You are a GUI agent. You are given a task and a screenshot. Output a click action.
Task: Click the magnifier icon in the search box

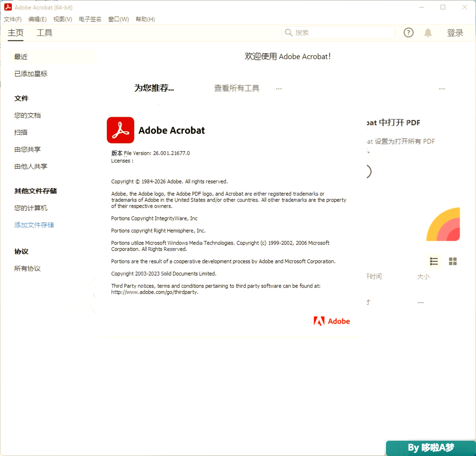[288, 33]
